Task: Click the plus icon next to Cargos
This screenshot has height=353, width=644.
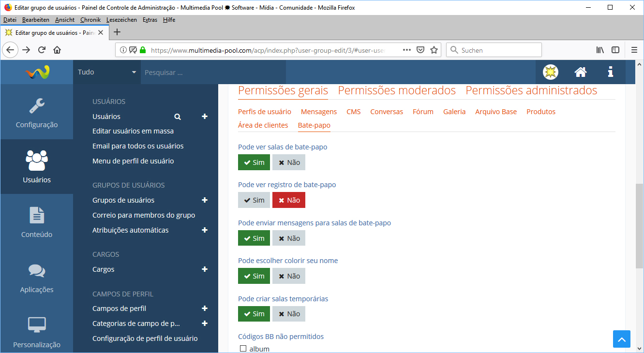Action: pos(205,269)
